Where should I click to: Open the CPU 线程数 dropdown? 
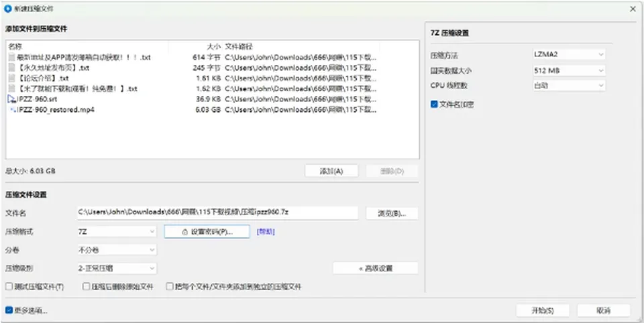pos(569,85)
